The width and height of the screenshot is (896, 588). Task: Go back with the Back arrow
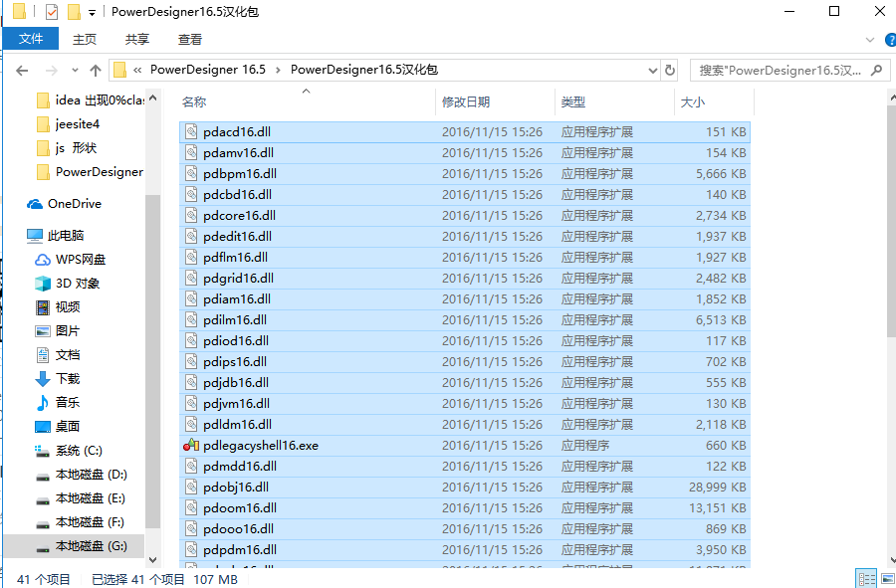(22, 71)
